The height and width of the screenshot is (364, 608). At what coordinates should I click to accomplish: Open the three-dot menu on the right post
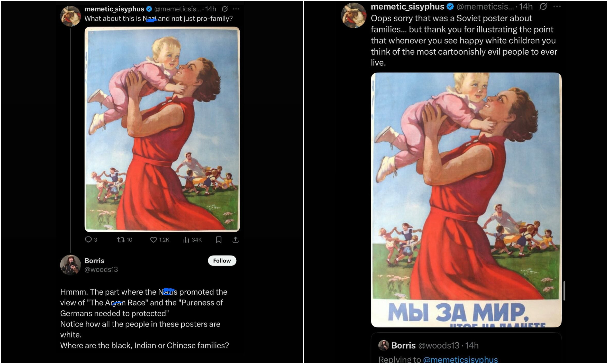(x=557, y=6)
